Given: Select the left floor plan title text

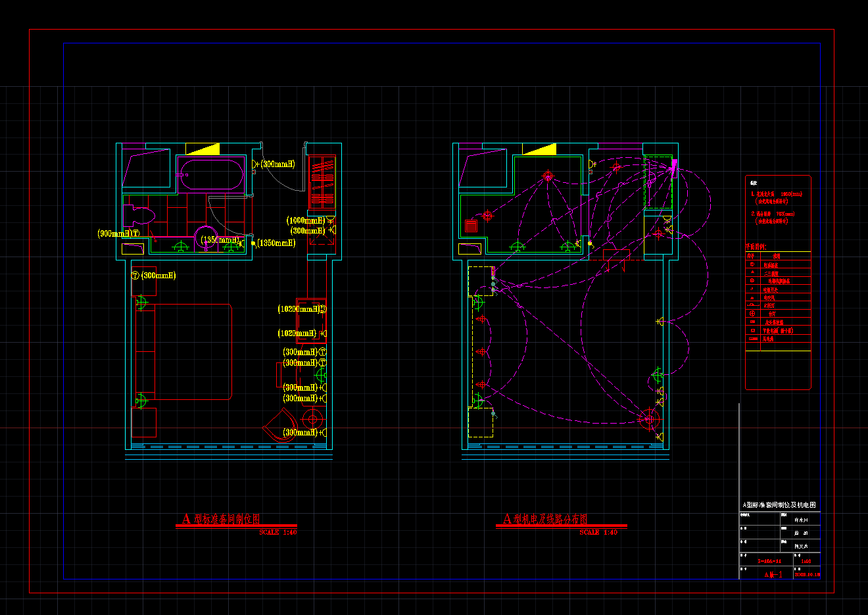Looking at the screenshot, I should [x=221, y=519].
